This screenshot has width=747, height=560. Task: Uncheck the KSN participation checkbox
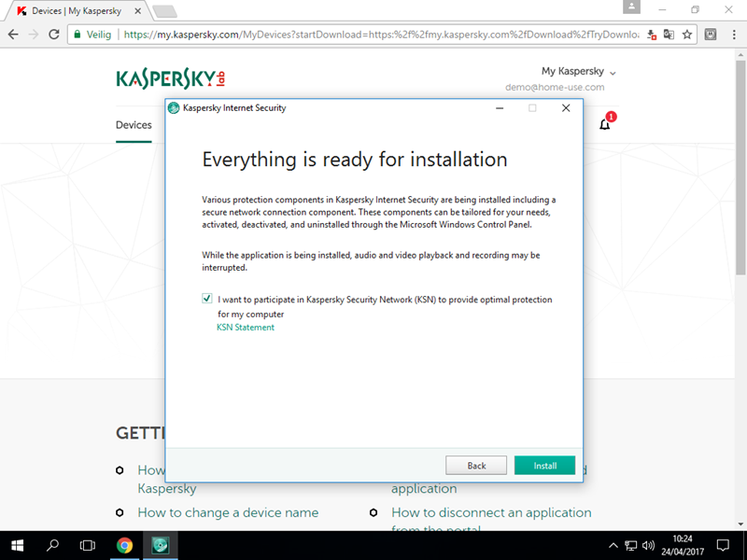[206, 300]
